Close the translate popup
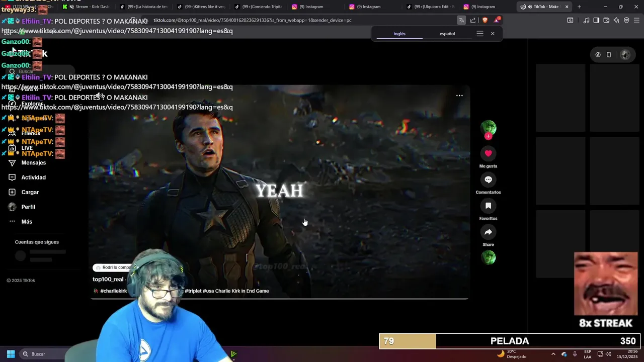 493,34
